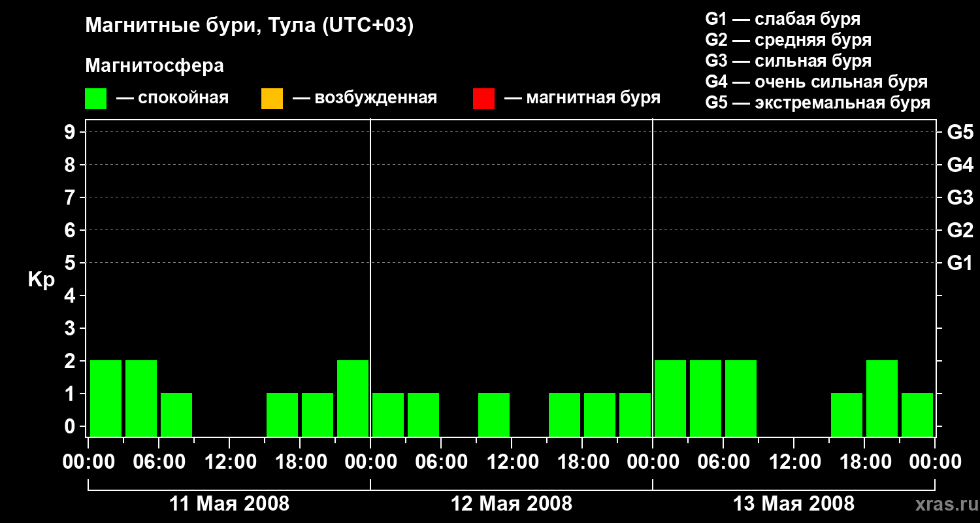The height and width of the screenshot is (523, 980).
Task: Click the '— возбужденная' legend label
Action: [365, 98]
